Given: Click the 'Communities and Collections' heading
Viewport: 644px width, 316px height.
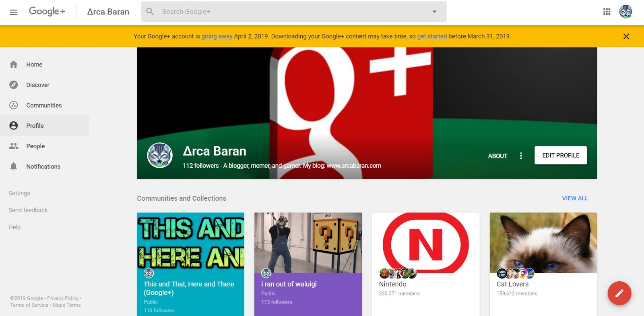Looking at the screenshot, I should click(182, 198).
